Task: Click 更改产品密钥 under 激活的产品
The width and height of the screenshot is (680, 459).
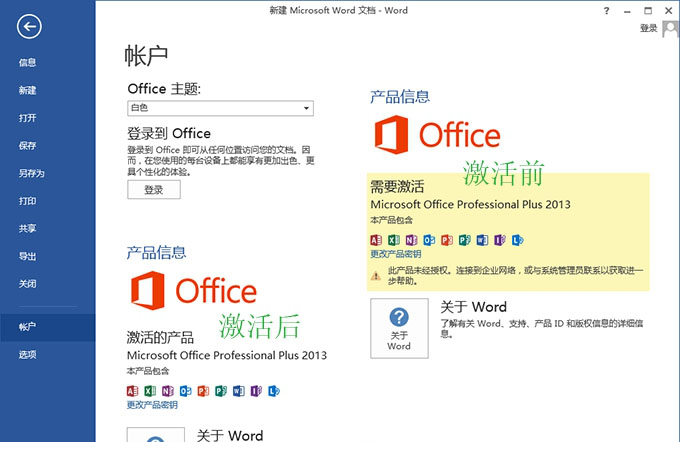Action: coord(152,405)
